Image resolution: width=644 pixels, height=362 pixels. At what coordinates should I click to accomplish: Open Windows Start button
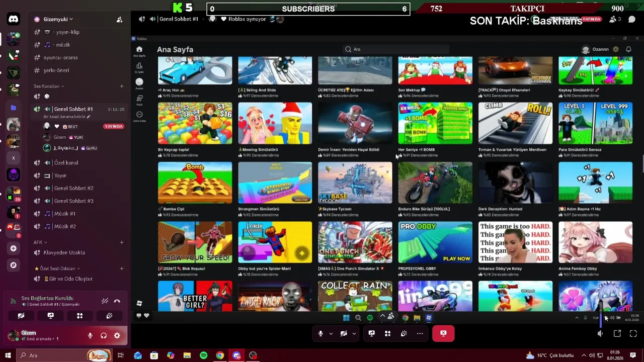[8, 355]
